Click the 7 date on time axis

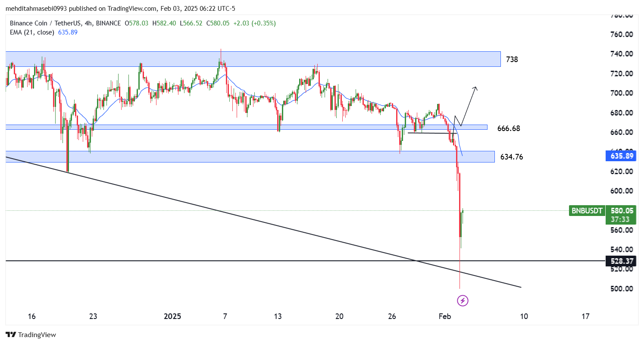click(x=225, y=316)
